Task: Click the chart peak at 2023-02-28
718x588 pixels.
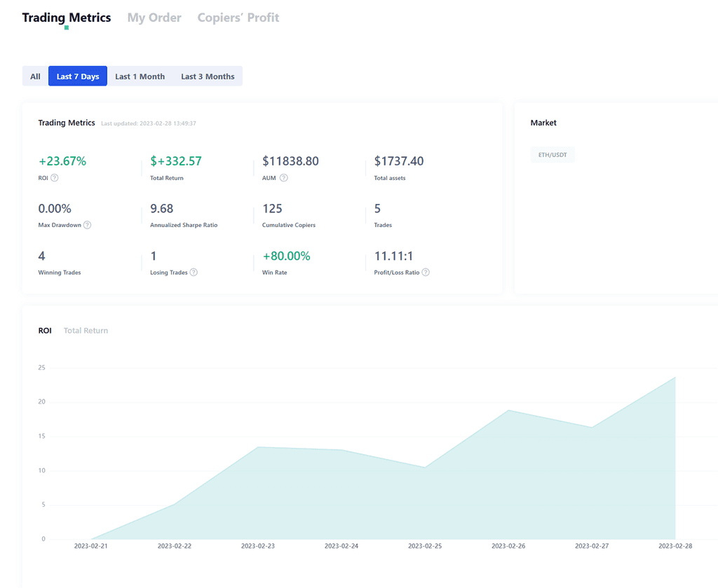Action: (x=675, y=377)
